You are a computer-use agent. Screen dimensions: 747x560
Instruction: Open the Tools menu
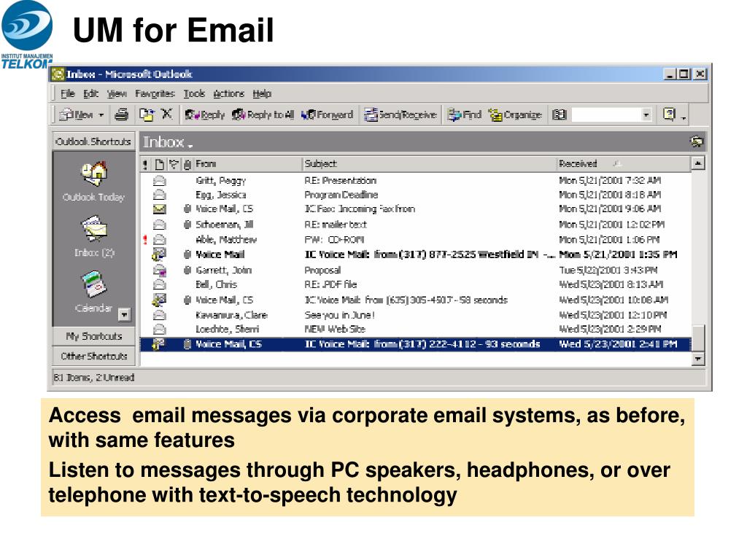[x=194, y=94]
